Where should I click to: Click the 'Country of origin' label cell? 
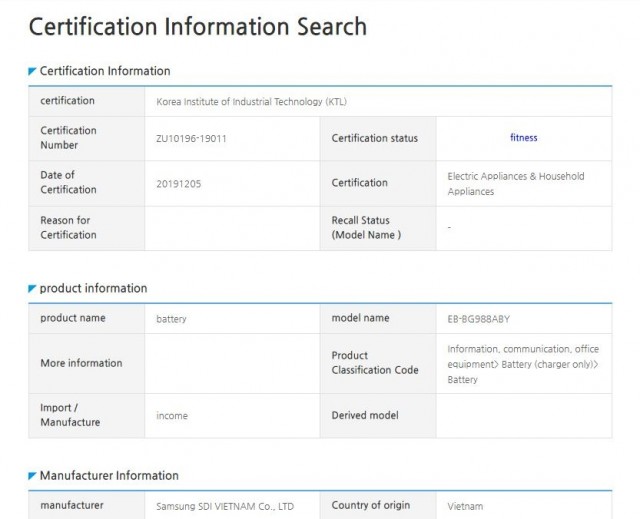click(371, 505)
